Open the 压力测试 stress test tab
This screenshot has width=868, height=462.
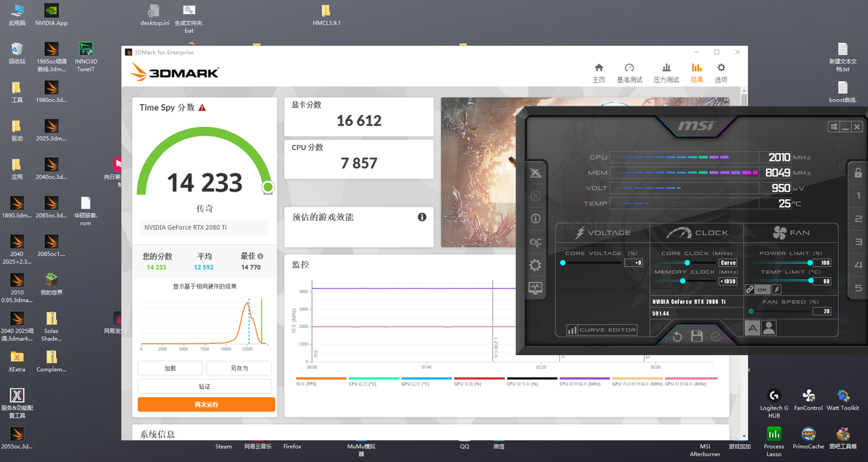pyautogui.click(x=666, y=73)
